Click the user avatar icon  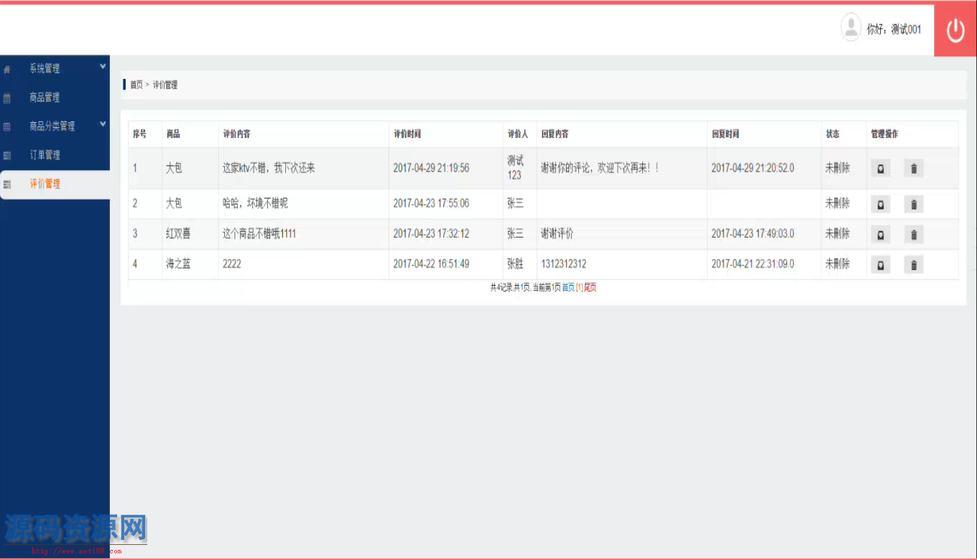point(851,28)
